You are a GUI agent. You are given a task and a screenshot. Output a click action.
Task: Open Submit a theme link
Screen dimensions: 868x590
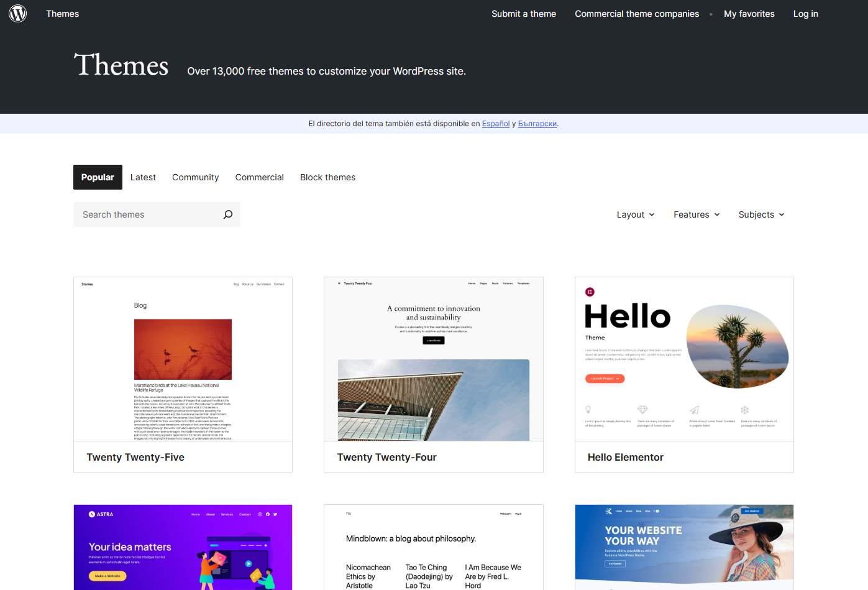coord(524,14)
